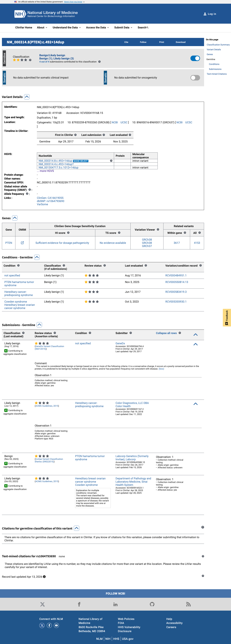Click help icon beside Allele frequency

[x=27, y=194]
